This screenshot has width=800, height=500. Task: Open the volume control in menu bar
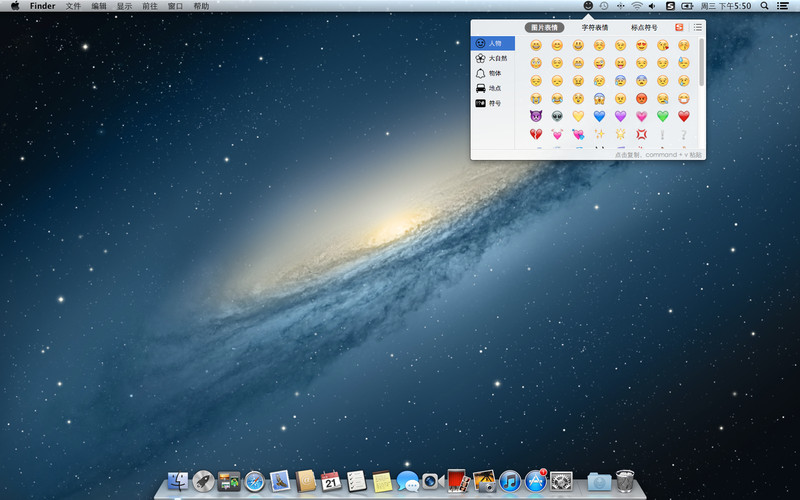coord(653,6)
